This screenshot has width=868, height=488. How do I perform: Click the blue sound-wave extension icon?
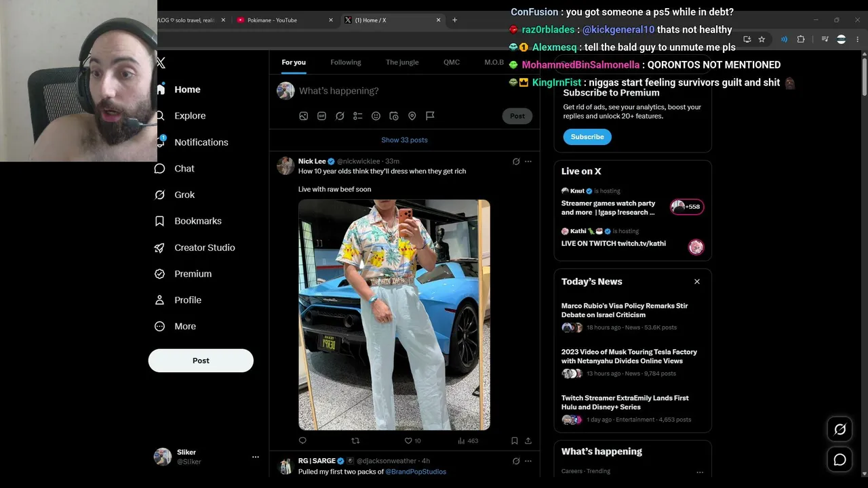(x=784, y=39)
